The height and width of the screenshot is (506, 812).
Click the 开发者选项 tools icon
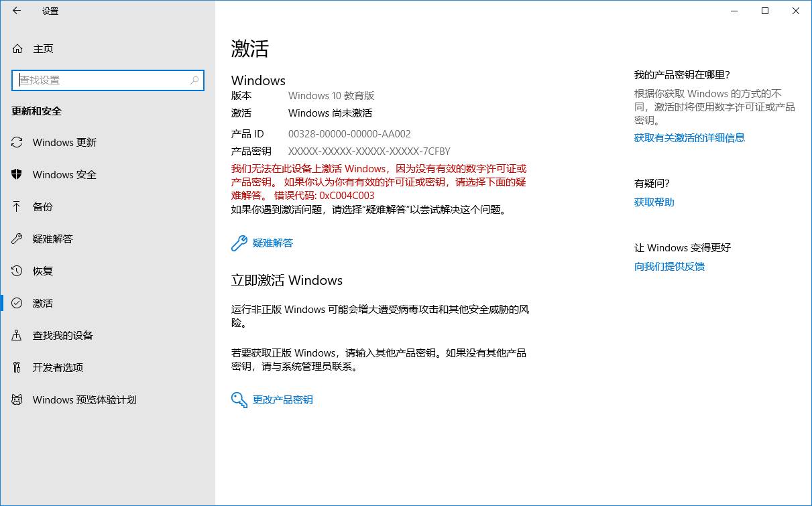[17, 367]
